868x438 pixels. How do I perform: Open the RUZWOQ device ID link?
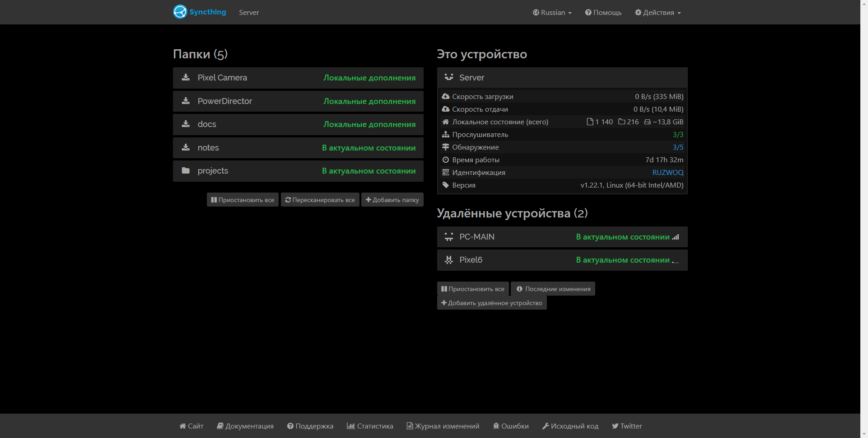pyautogui.click(x=668, y=173)
